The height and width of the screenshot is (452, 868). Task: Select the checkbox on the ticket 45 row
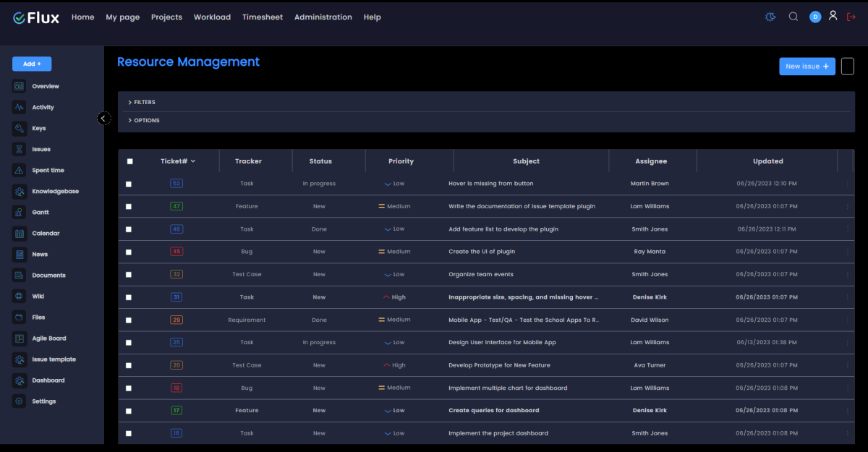click(x=129, y=252)
